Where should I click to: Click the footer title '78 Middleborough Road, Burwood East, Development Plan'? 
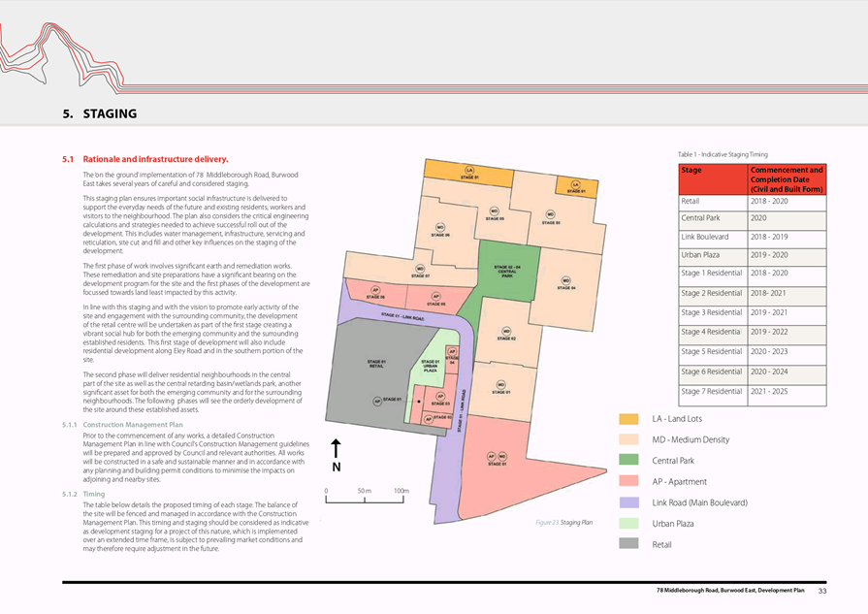tap(730, 590)
